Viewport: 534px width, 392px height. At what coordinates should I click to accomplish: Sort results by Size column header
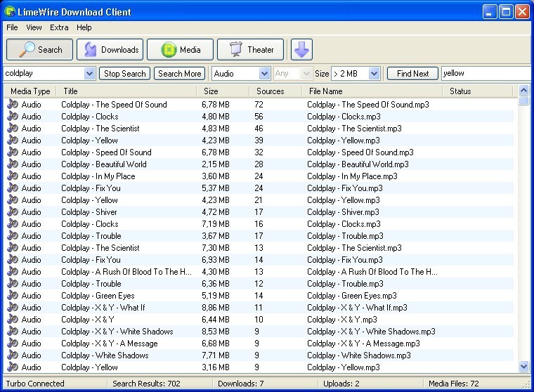(x=223, y=91)
